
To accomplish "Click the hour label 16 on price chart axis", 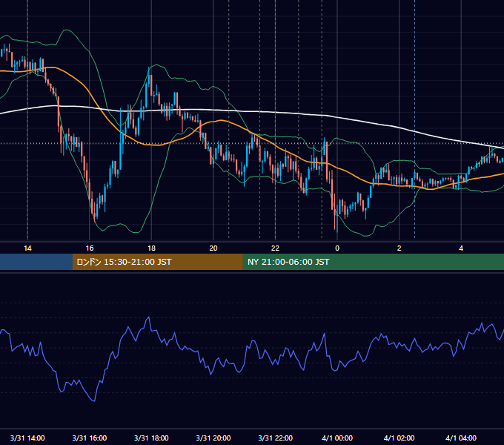I will (90, 248).
